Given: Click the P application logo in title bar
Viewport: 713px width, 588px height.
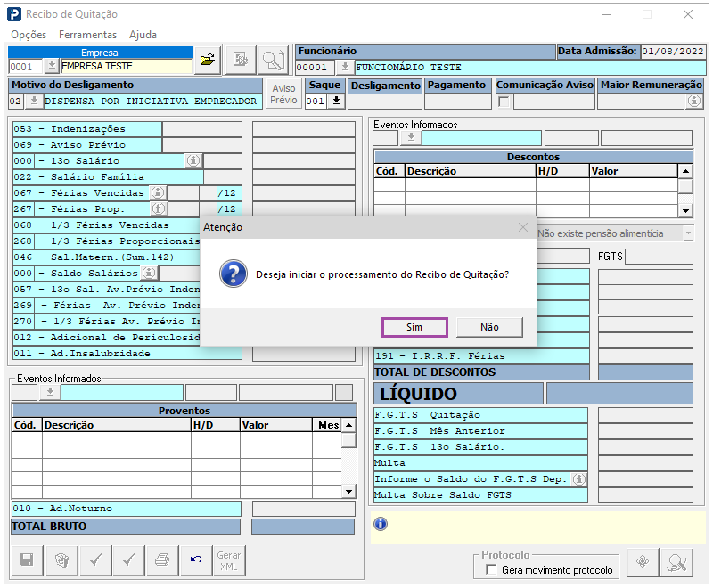Looking at the screenshot, I should pos(14,14).
